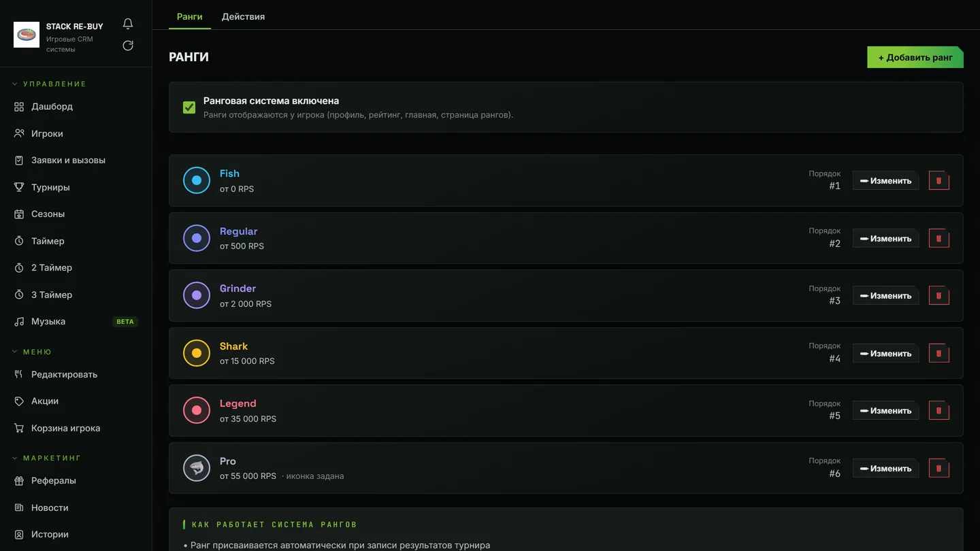Viewport: 980px width, 551px height.
Task: Switch to the Действия tab
Action: point(243,16)
